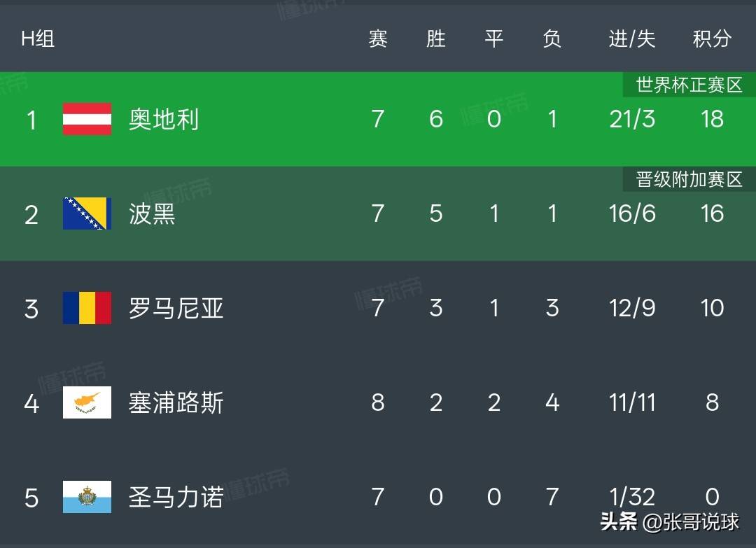Click San Marino's 1/32 goals value
The image size is (756, 548).
click(x=631, y=497)
